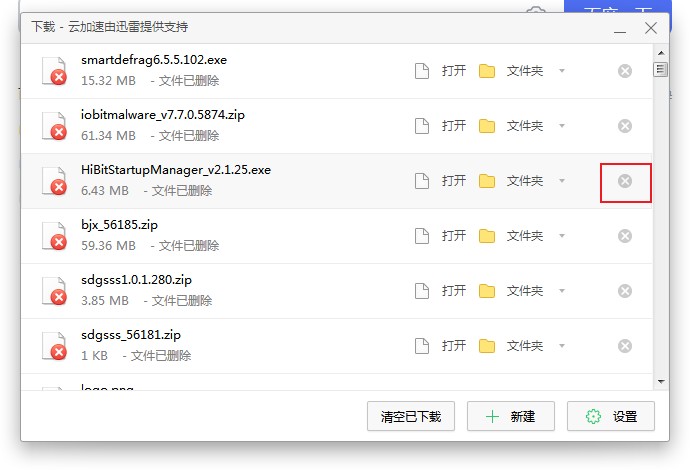Select filename iobitmalware_v7.7.0.5874.zip
The width and height of the screenshot is (690, 470).
(163, 115)
